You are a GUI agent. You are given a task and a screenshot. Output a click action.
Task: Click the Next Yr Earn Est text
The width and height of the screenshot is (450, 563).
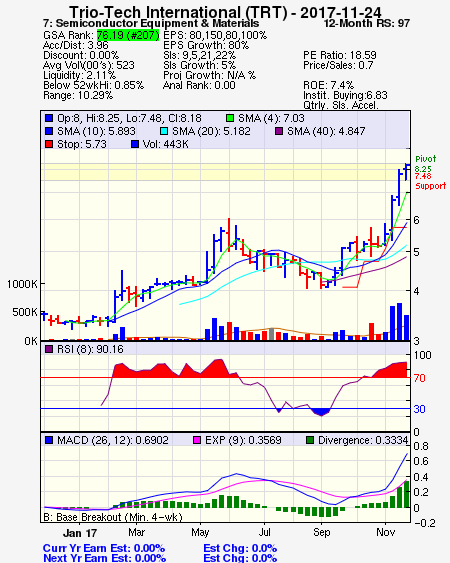pyautogui.click(x=104, y=558)
